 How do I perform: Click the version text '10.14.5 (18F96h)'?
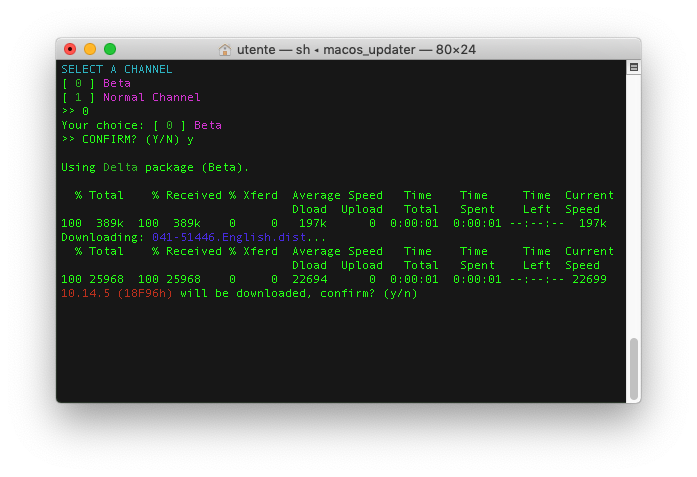click(x=117, y=293)
